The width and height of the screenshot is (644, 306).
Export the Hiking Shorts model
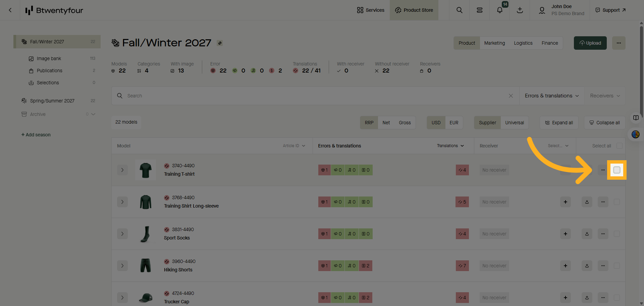pos(587,266)
